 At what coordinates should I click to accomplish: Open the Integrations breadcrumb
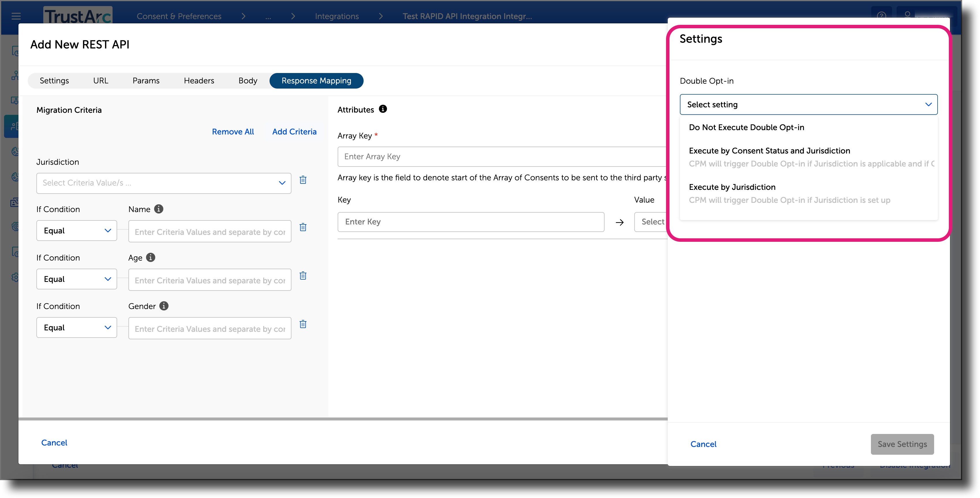pos(337,16)
